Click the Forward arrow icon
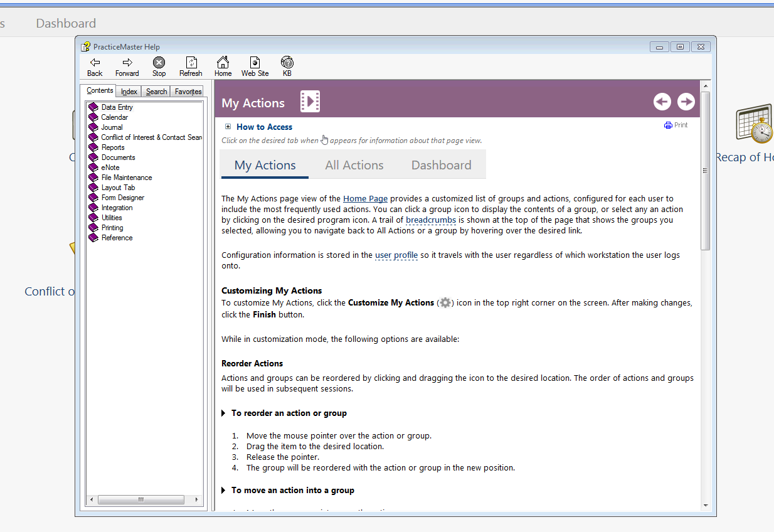 127,63
